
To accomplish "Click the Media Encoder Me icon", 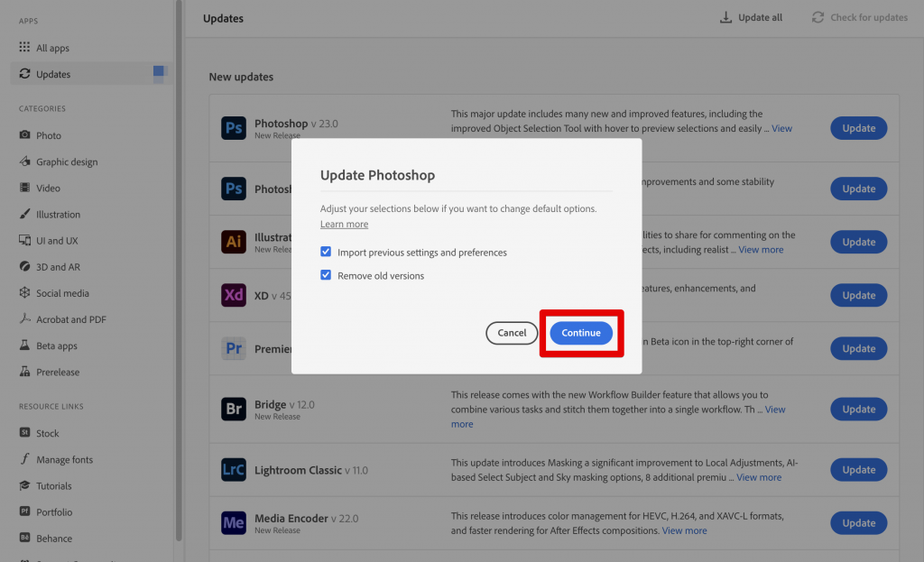I will click(234, 522).
